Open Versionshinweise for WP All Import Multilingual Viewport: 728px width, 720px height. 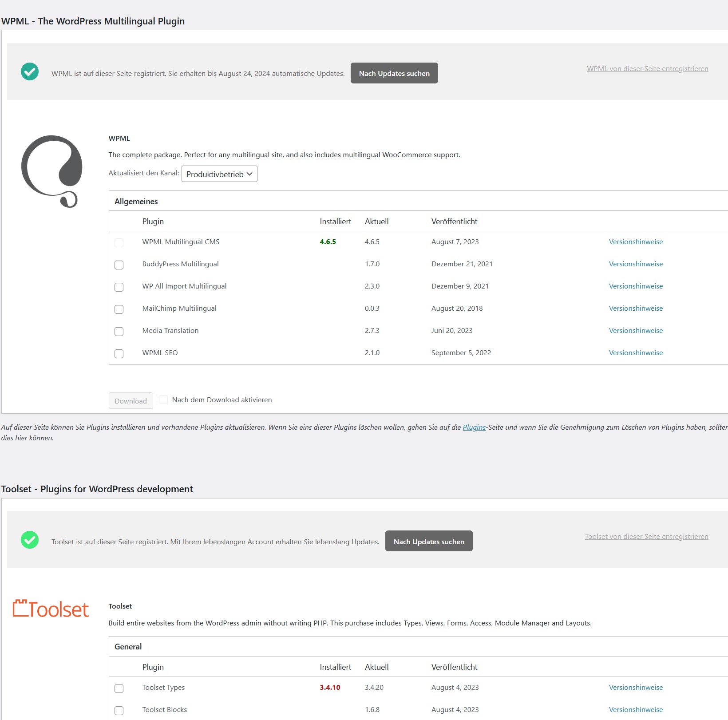click(x=636, y=286)
